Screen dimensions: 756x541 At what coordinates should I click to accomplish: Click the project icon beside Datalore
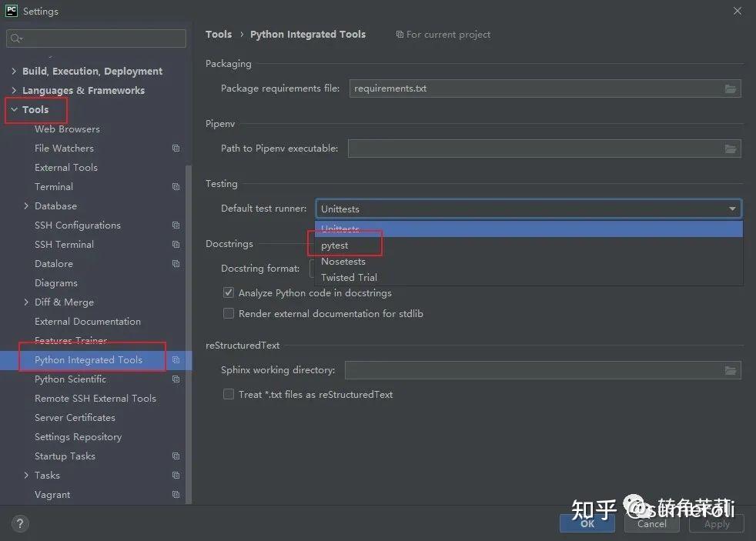pos(176,264)
